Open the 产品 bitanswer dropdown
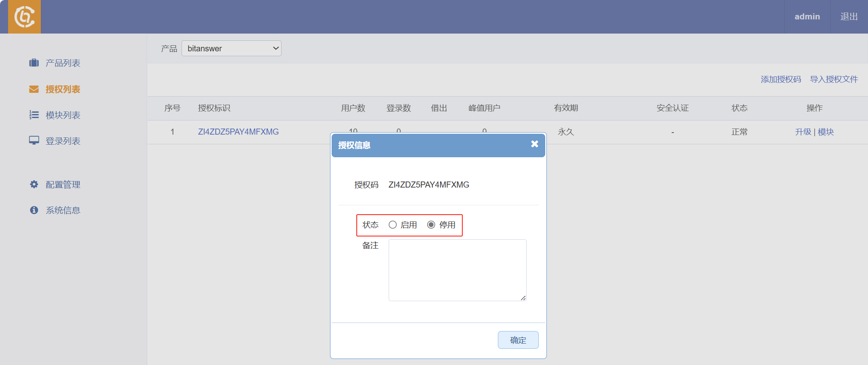 [231, 49]
